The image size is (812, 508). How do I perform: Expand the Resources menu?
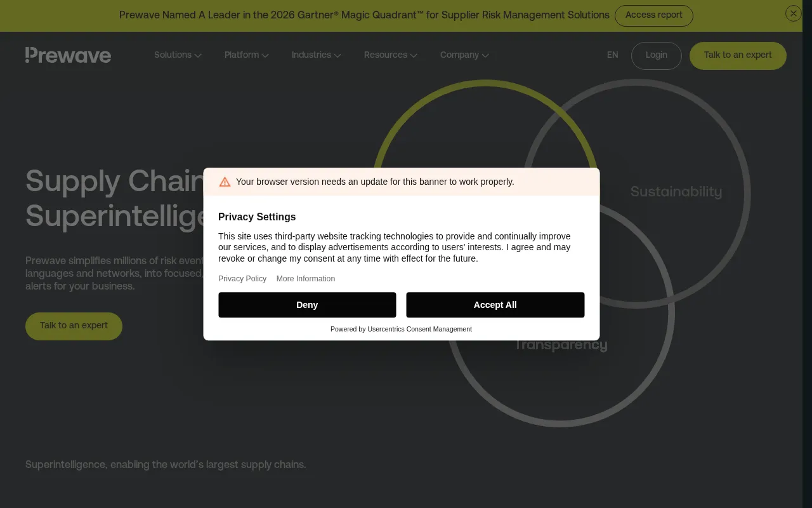tap(390, 55)
